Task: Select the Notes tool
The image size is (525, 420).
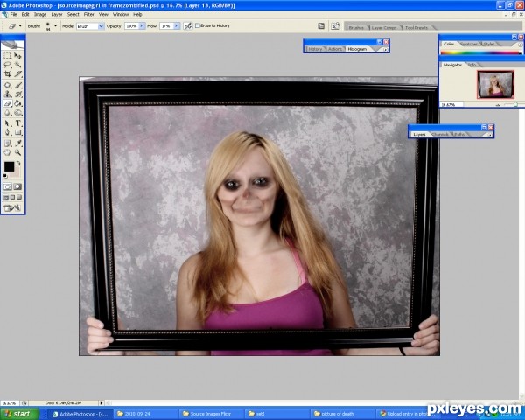Action: [7, 143]
